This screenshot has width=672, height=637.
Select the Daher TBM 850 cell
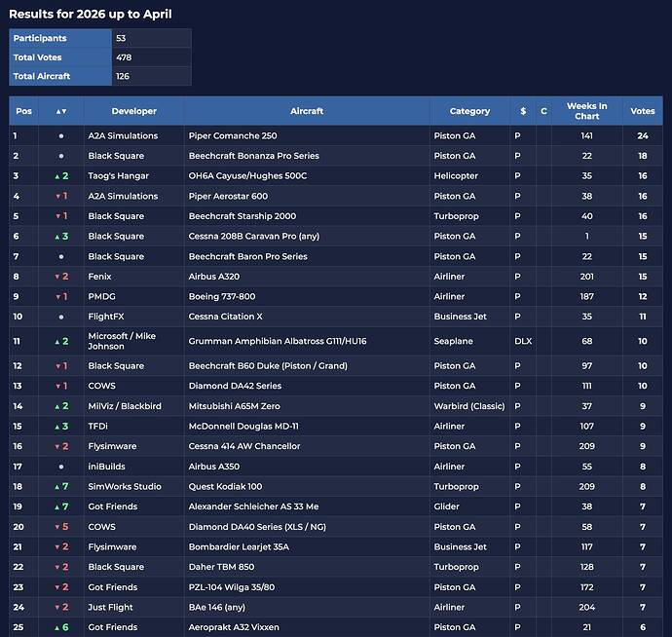coord(307,567)
